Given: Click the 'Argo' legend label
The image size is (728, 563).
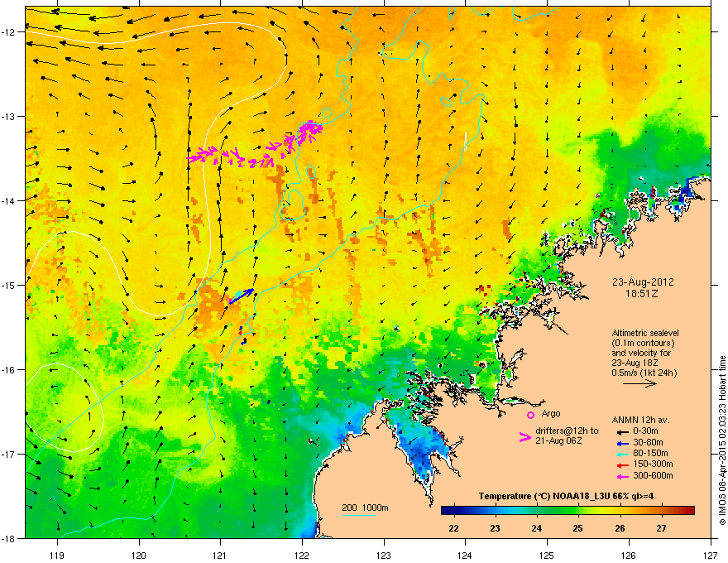Looking at the screenshot, I should (551, 413).
